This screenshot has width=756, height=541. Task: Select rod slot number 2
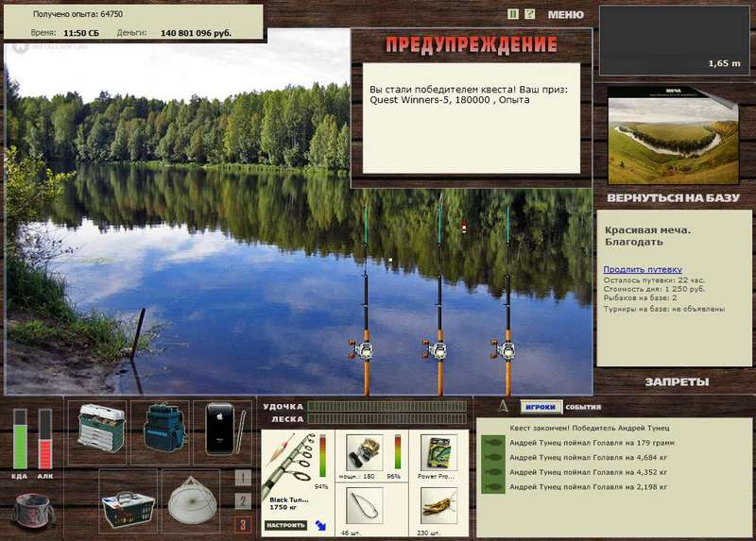243,501
